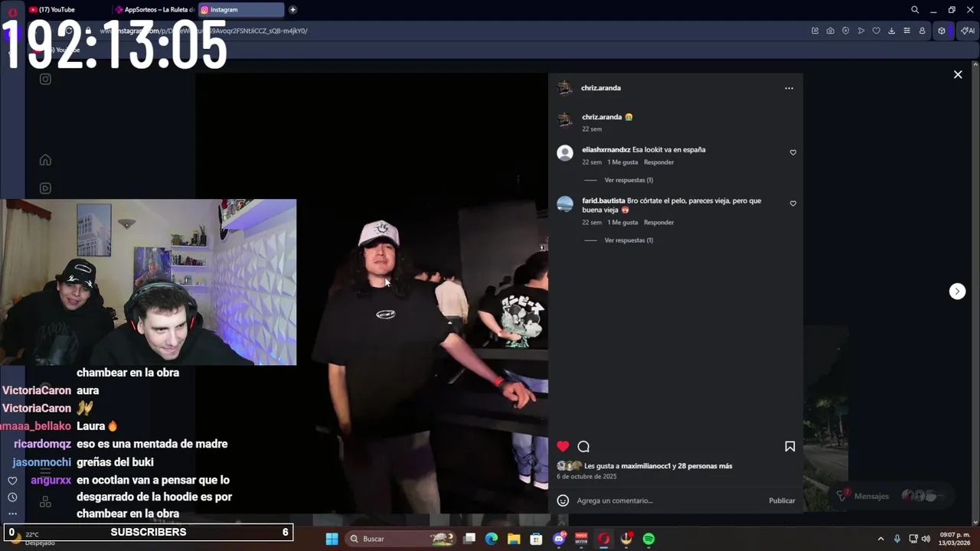Switch to AppSorteos La Ruleta tab
980x551 pixels.
click(155, 10)
